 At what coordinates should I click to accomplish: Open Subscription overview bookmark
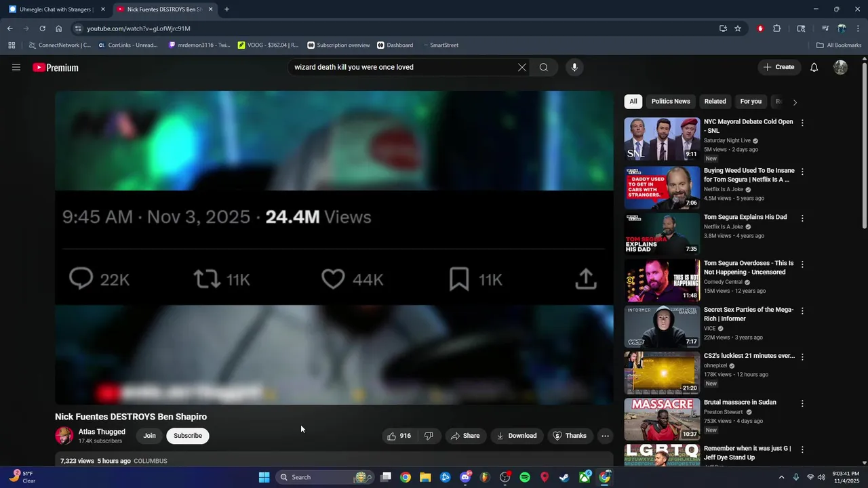pyautogui.click(x=338, y=45)
